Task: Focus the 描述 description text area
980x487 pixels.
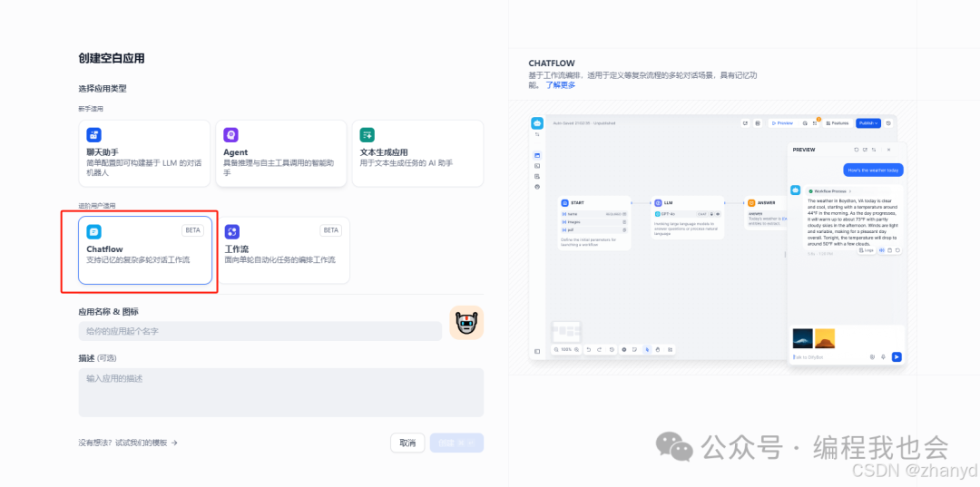Action: point(280,392)
